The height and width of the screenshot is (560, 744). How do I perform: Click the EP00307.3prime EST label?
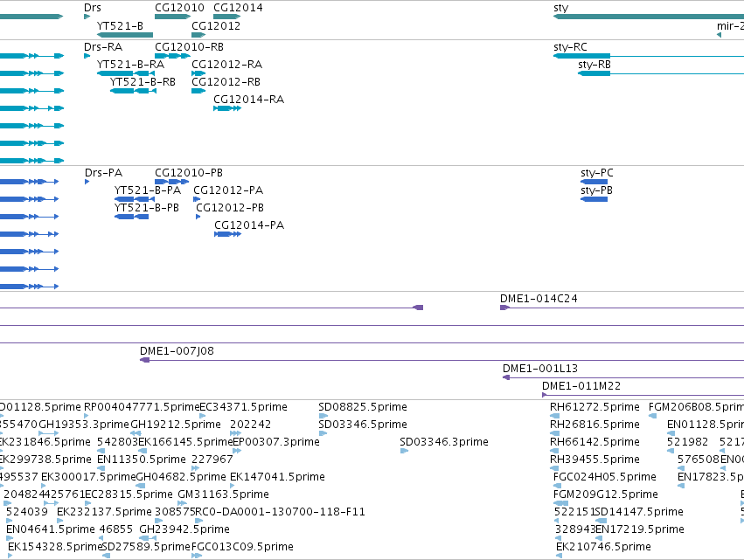pos(276,442)
